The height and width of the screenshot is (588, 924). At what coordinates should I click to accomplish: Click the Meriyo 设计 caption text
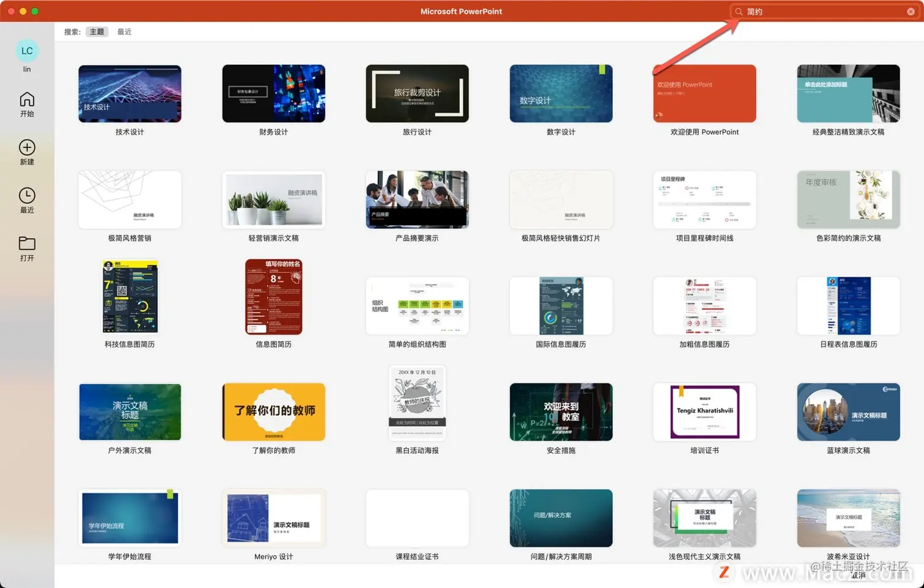pyautogui.click(x=274, y=557)
